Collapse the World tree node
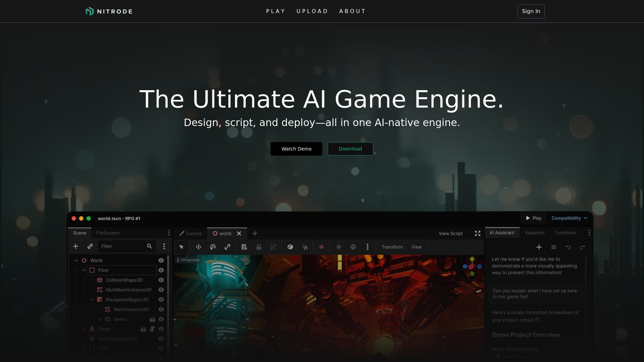The image size is (644, 362). point(76,260)
